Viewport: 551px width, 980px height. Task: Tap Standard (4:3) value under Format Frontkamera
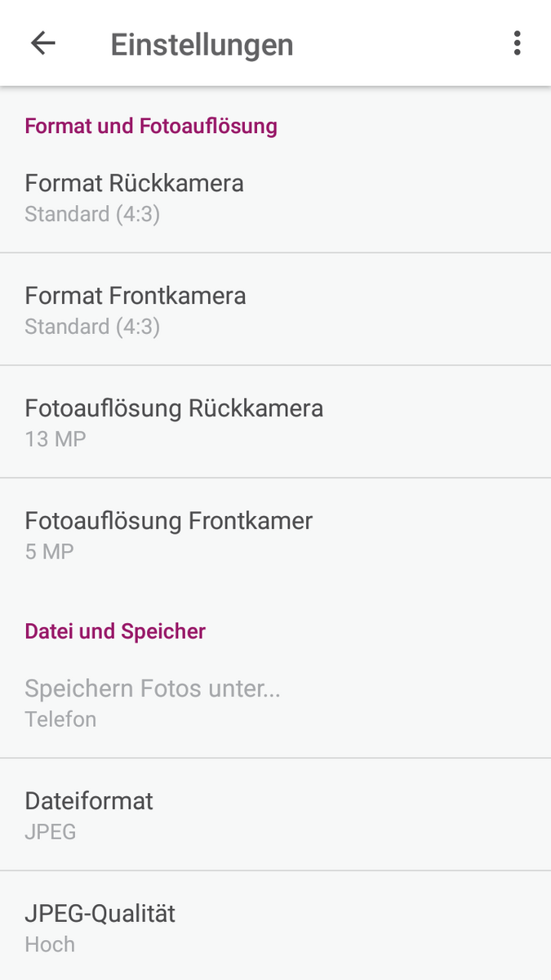click(92, 327)
